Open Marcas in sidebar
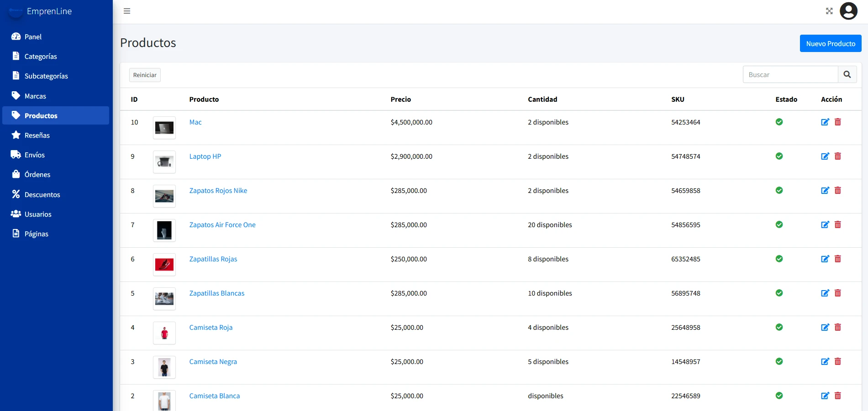The width and height of the screenshot is (868, 411). tap(56, 96)
